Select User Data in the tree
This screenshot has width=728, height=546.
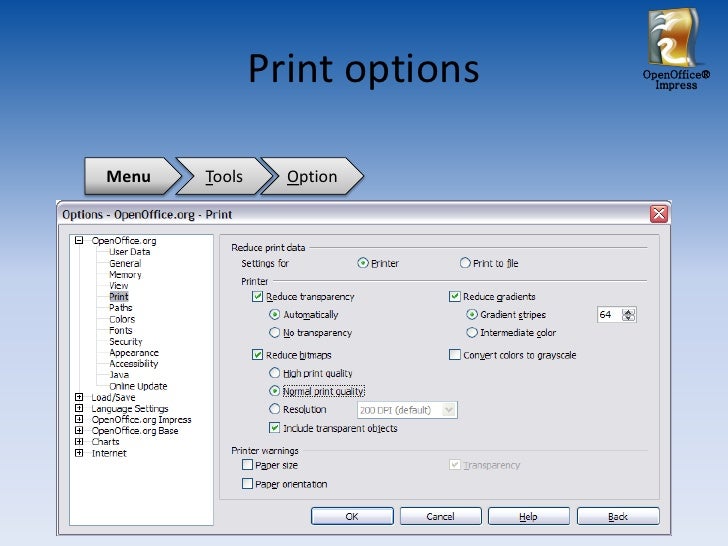coord(130,252)
